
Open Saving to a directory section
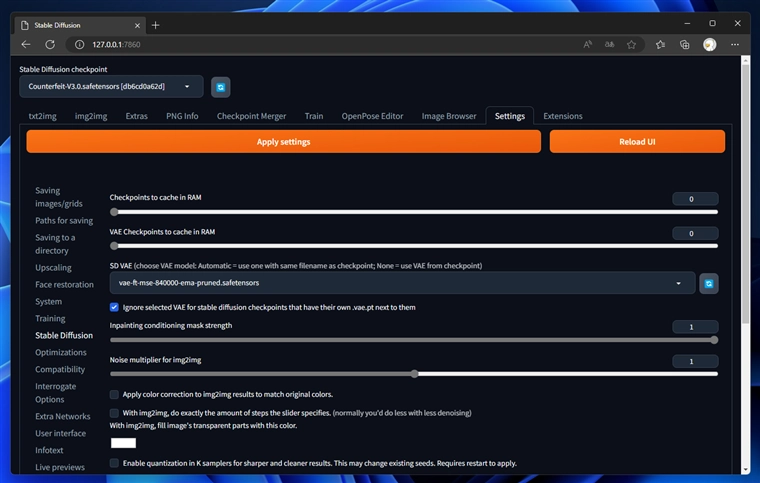pos(55,244)
